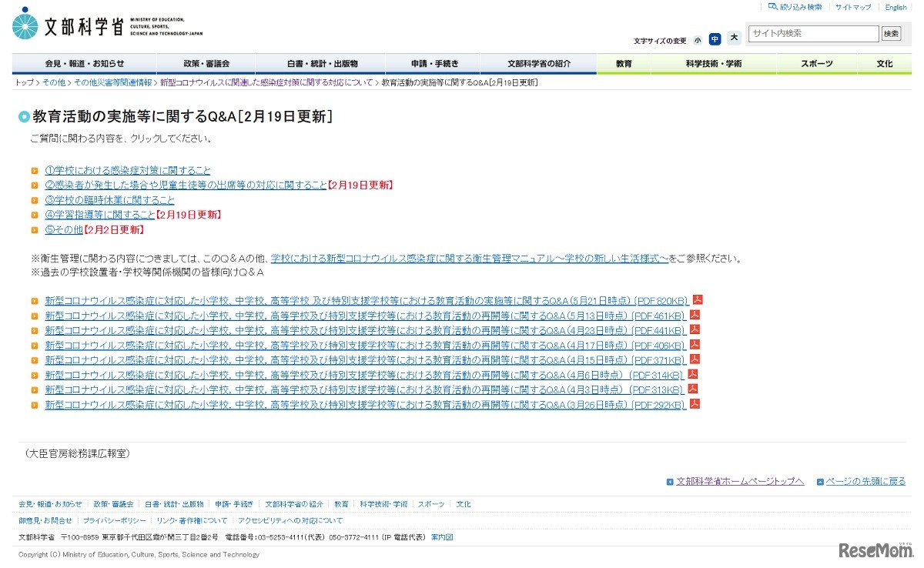
Task: Go to 新型コロナウイルス対応 breadcrumb link
Action: [x=266, y=82]
